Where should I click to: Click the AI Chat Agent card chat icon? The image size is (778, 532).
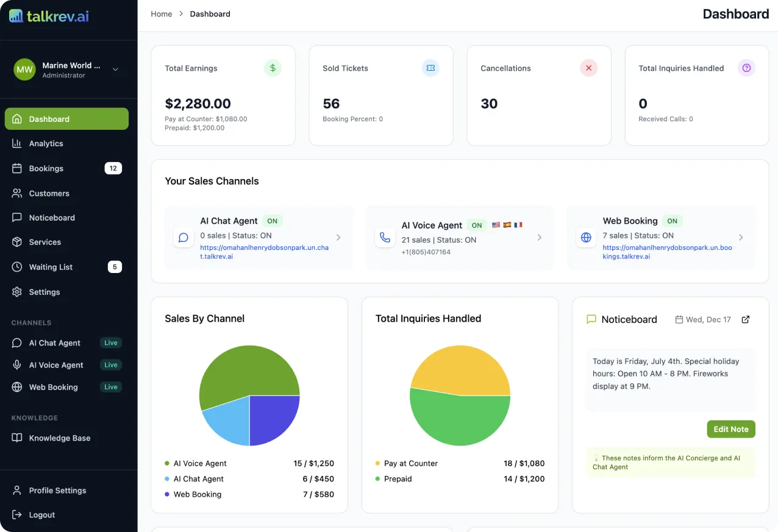(x=184, y=238)
